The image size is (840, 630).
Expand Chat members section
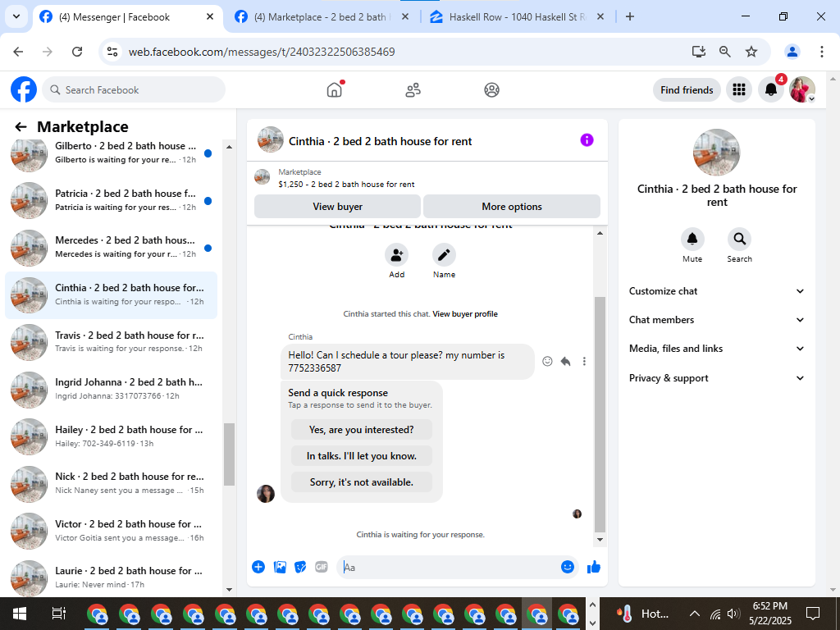tap(717, 320)
